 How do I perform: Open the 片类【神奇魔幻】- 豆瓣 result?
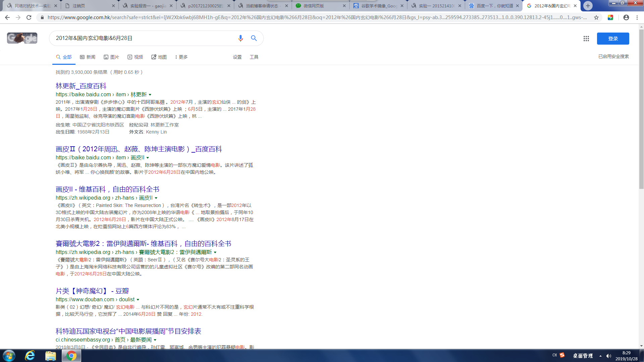[92, 291]
